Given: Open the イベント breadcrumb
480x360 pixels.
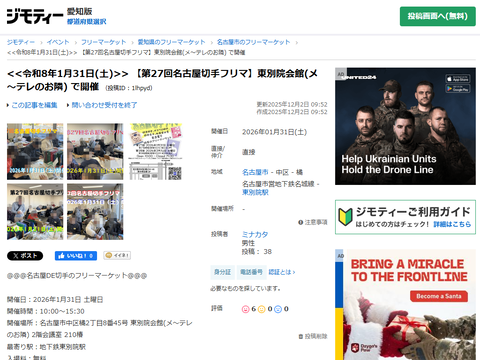Looking at the screenshot, I should point(58,42).
